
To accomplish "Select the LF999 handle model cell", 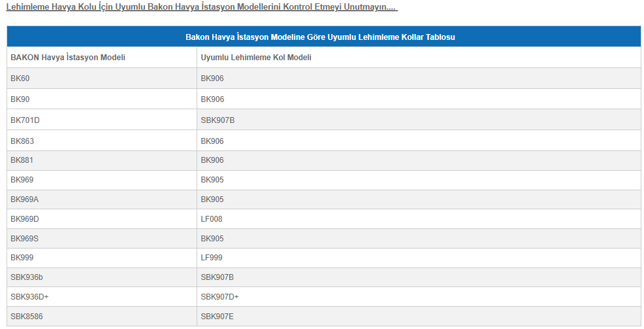I will [212, 258].
